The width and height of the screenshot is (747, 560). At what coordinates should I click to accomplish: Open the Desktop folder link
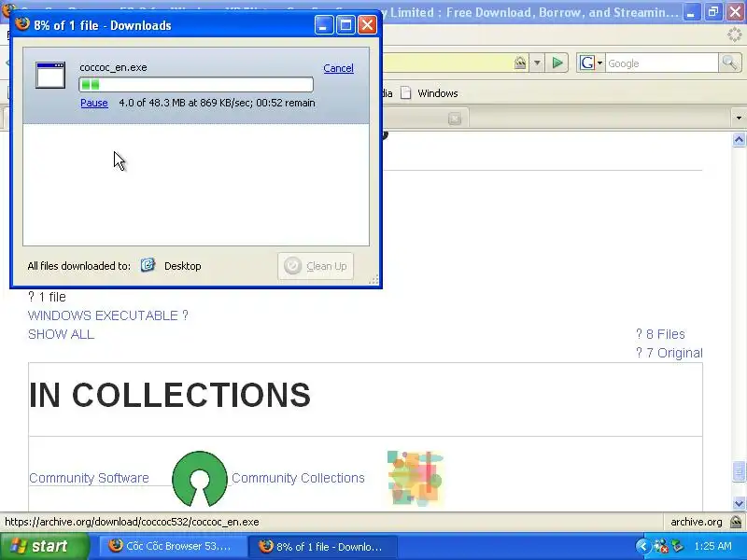point(182,266)
